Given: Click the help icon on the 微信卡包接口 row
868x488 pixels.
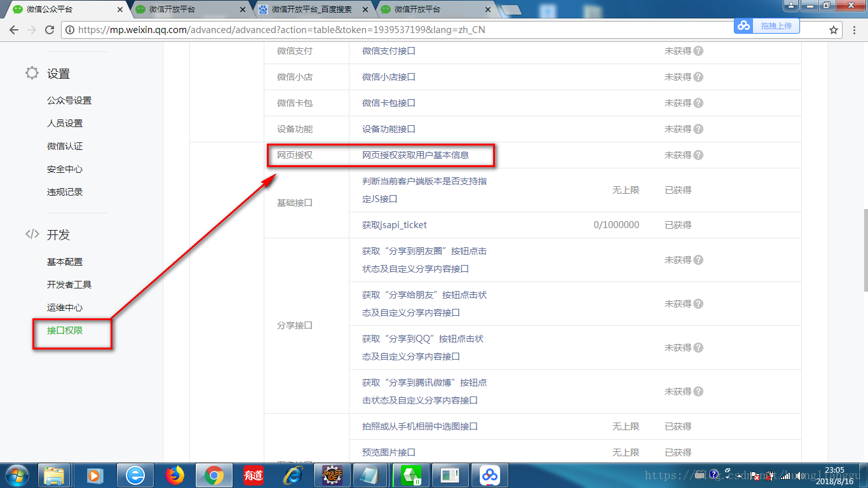Looking at the screenshot, I should [x=698, y=103].
